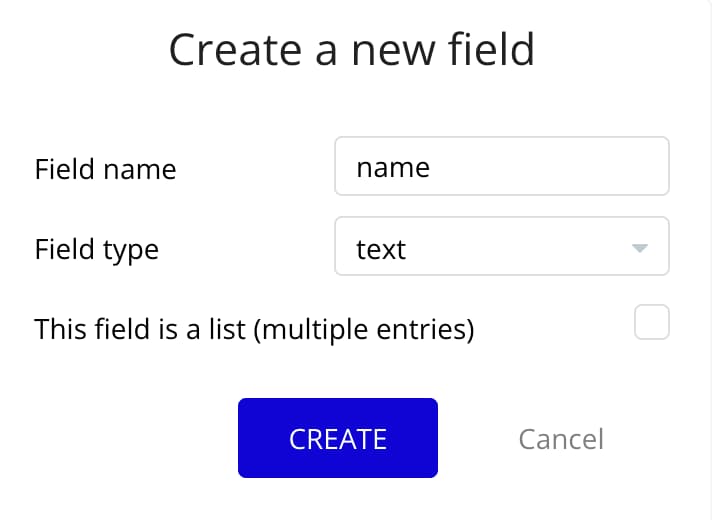Click 'This field is a list' label text
712x520 pixels.
pos(140,328)
